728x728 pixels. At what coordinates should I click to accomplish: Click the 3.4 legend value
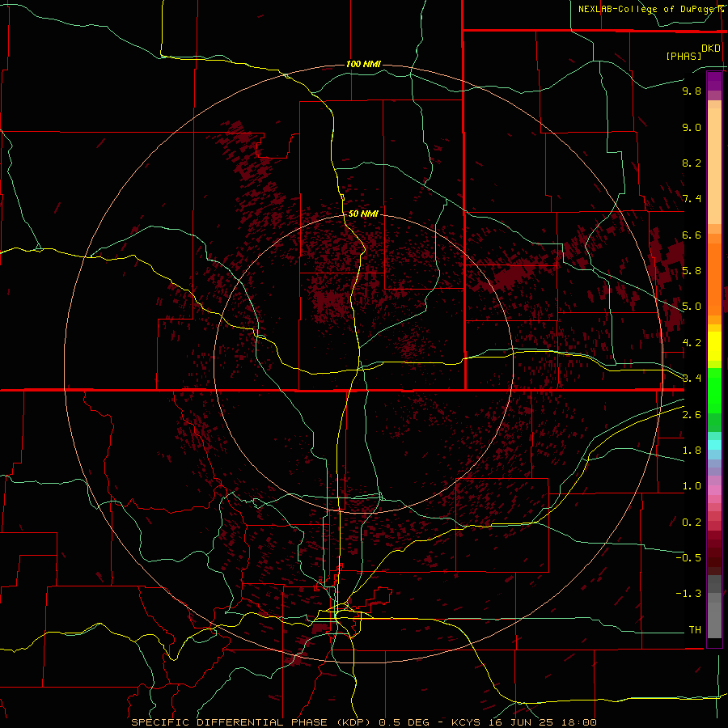coord(692,379)
